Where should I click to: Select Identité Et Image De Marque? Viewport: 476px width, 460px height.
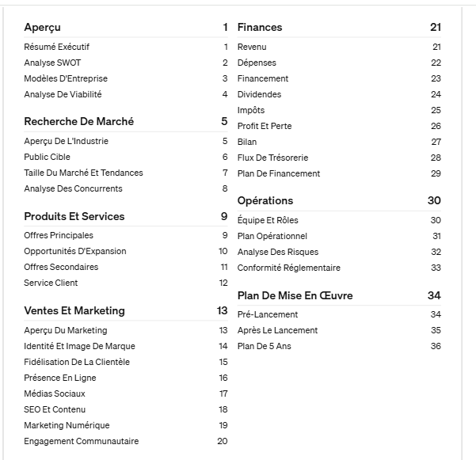coord(126,346)
